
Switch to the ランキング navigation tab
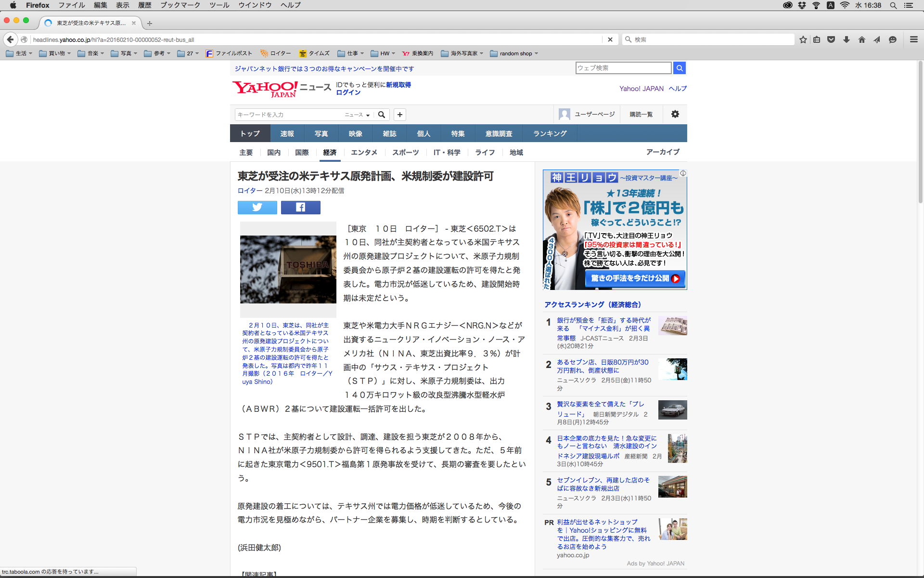[x=550, y=133]
